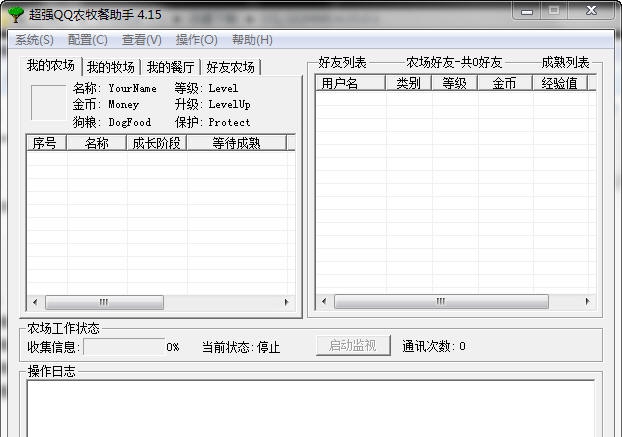Click the Protect value text
Screen dimensions: 622x437
[x=229, y=122]
